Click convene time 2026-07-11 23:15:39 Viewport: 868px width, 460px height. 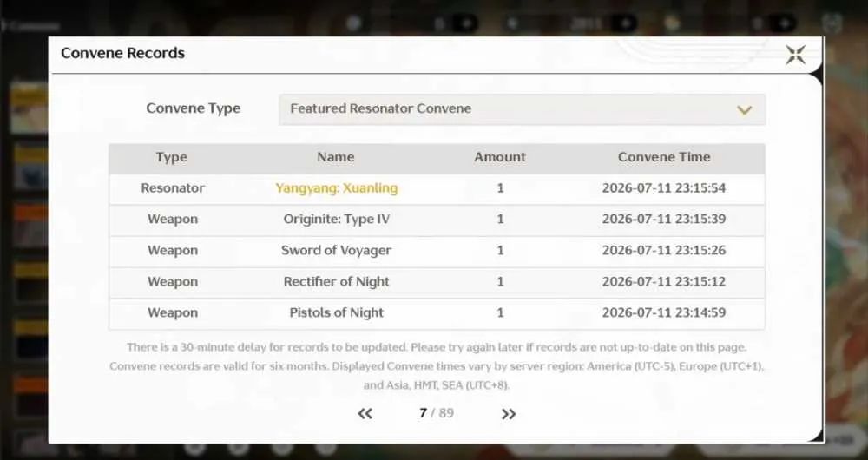point(664,220)
